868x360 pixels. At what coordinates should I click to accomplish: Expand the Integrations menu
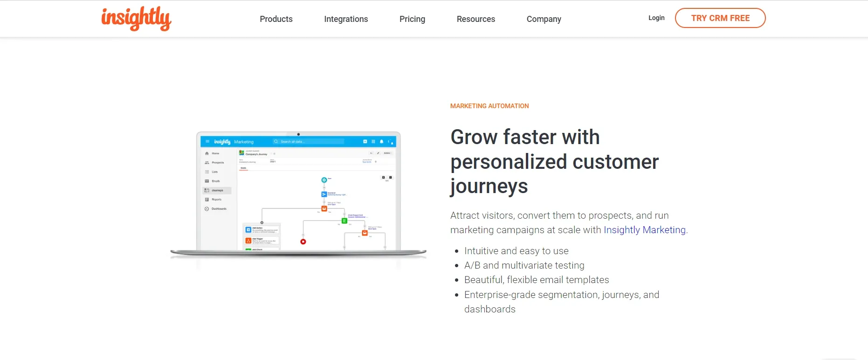346,19
